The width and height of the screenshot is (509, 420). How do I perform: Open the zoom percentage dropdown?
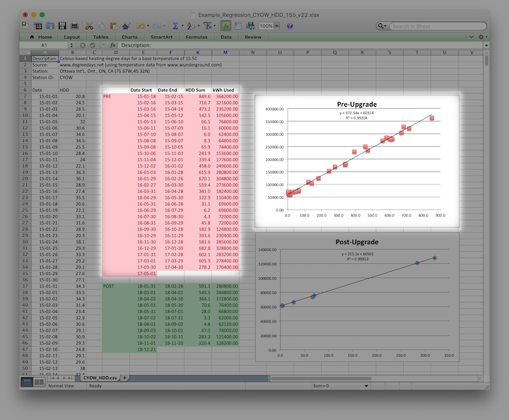click(279, 26)
